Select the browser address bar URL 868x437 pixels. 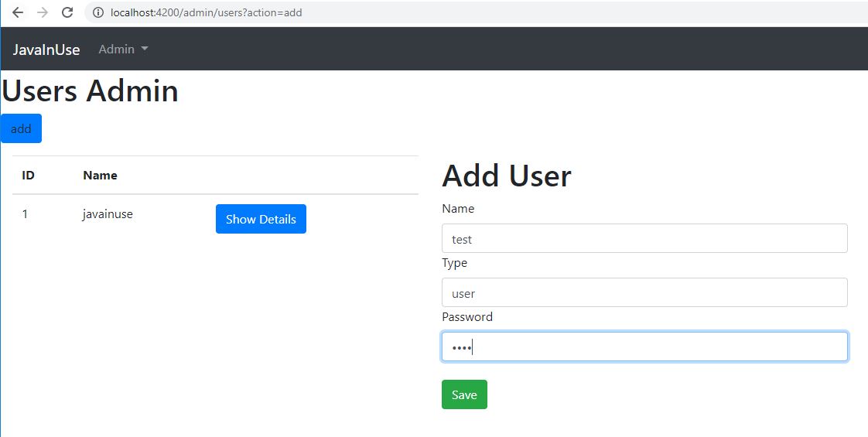pos(207,12)
